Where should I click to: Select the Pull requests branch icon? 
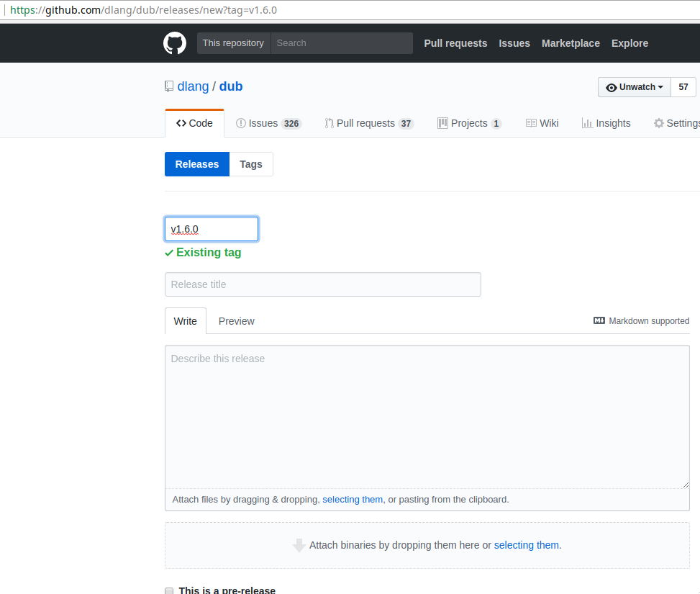tap(329, 123)
